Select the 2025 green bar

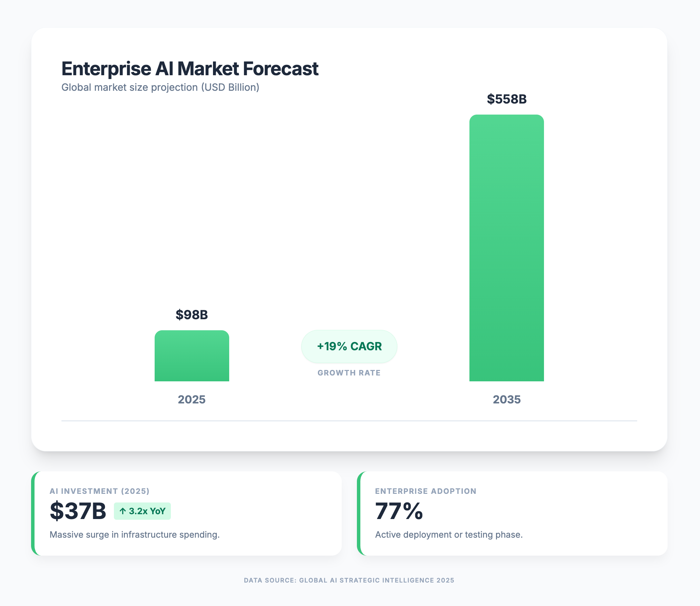coord(192,356)
